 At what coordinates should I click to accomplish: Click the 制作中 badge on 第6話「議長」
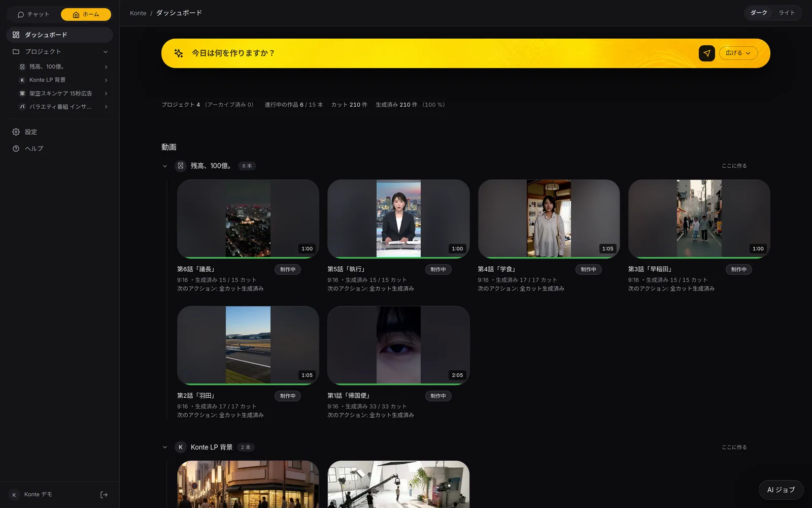tap(288, 270)
